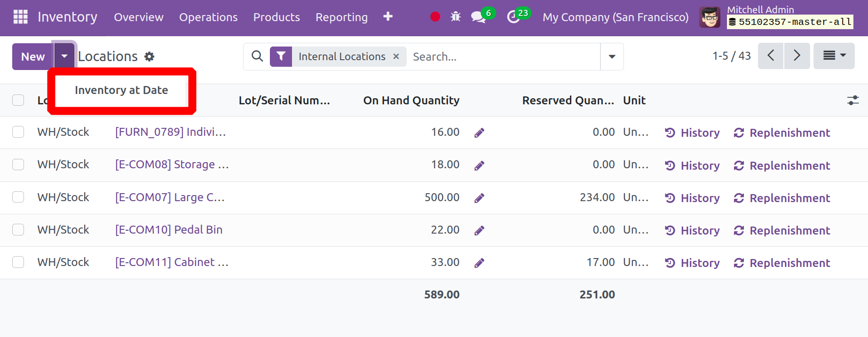Toggle the select-all header checkbox
This screenshot has height=337, width=868.
18,100
